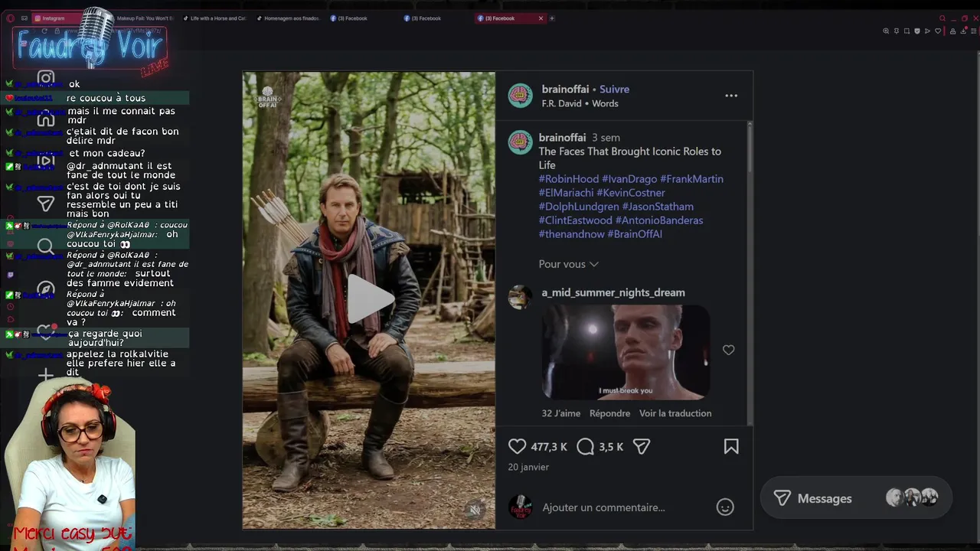Image resolution: width=980 pixels, height=551 pixels.
Task: Open Notifications heart in Instagram sidebar
Action: (46, 331)
